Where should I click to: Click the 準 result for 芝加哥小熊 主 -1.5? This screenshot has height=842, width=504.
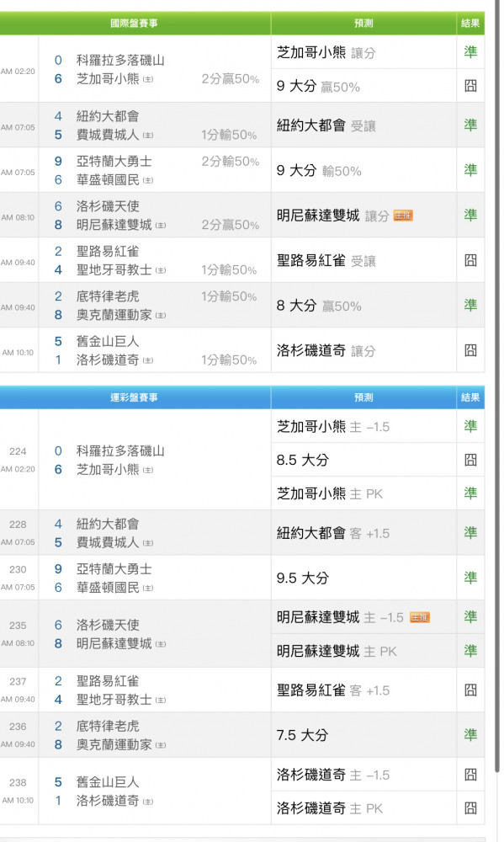tap(470, 426)
